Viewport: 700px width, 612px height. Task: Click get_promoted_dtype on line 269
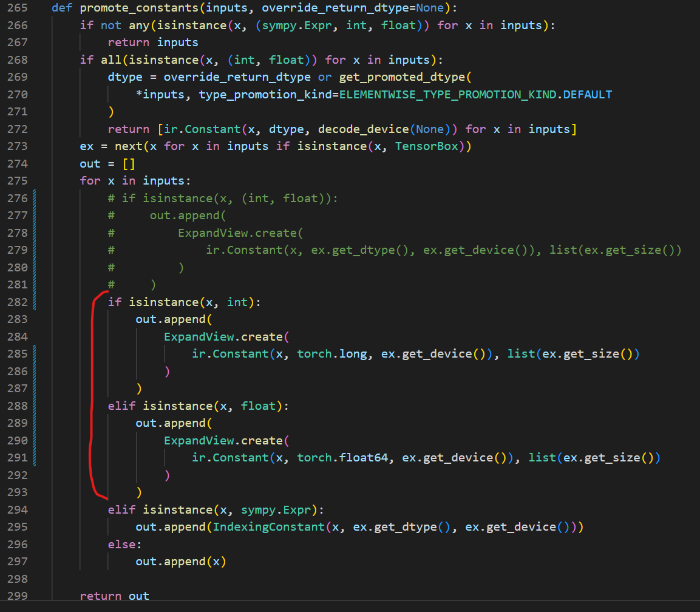pyautogui.click(x=402, y=77)
